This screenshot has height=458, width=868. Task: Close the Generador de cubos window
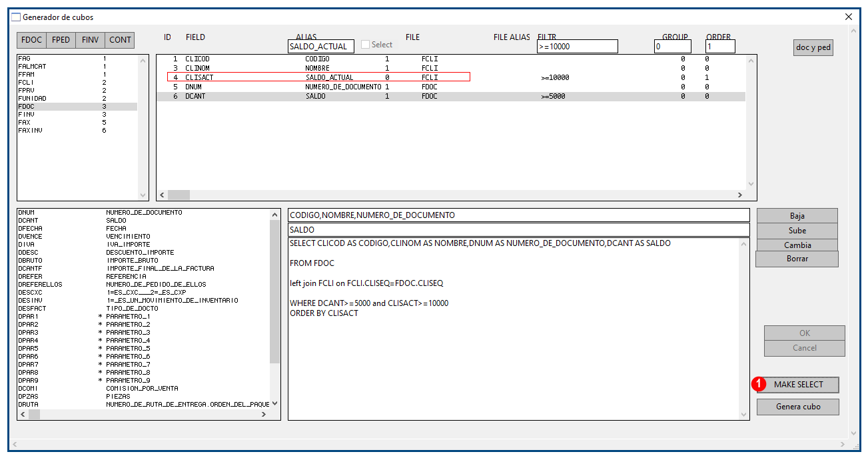click(x=848, y=17)
